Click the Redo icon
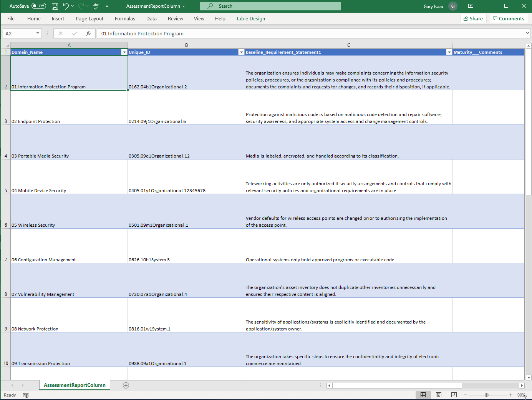The width and height of the screenshot is (532, 400). click(x=81, y=6)
